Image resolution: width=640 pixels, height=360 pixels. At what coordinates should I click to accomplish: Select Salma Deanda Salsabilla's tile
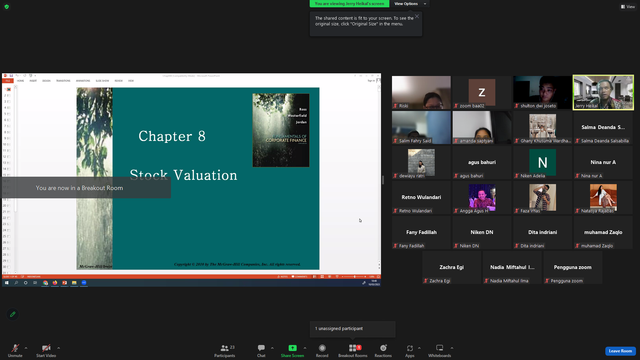[x=603, y=127]
